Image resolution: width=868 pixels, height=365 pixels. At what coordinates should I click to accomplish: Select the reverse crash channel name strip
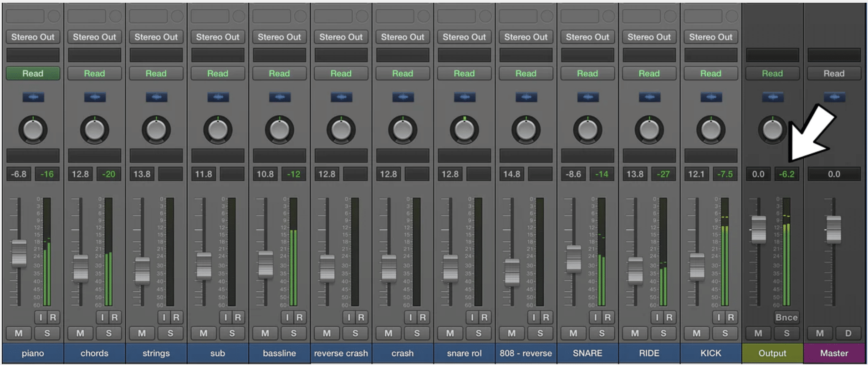tap(341, 353)
